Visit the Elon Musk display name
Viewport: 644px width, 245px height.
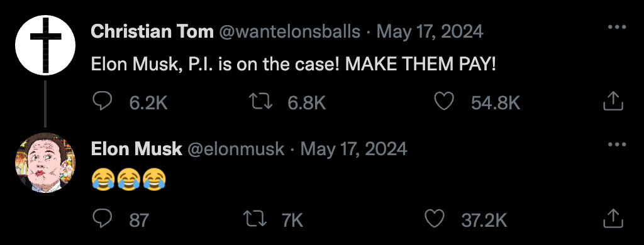tap(136, 148)
